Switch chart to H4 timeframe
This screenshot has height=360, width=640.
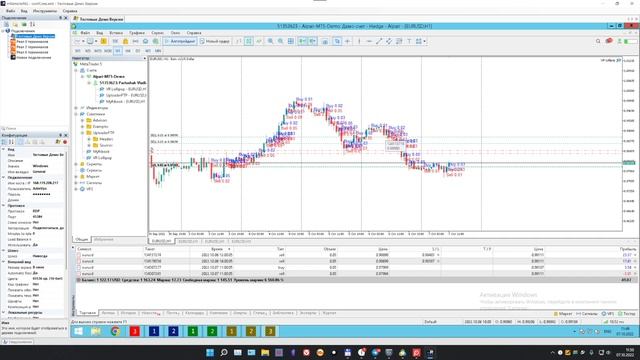(128, 51)
